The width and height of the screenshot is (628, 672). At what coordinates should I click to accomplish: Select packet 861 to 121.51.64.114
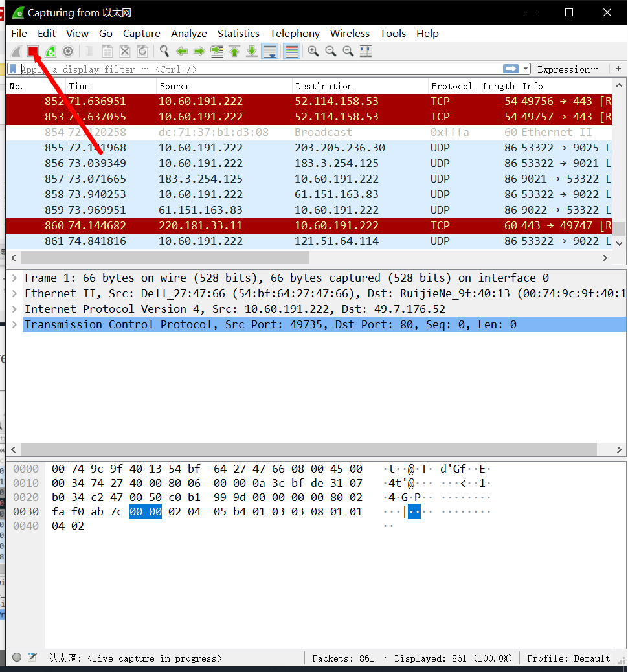click(x=309, y=241)
